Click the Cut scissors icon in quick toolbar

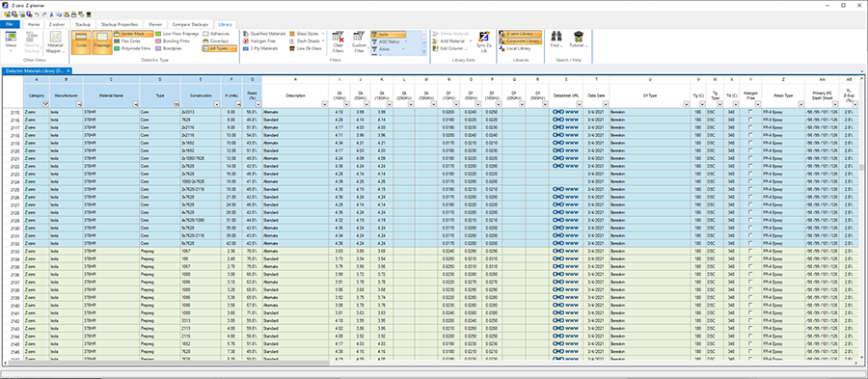(51, 14)
